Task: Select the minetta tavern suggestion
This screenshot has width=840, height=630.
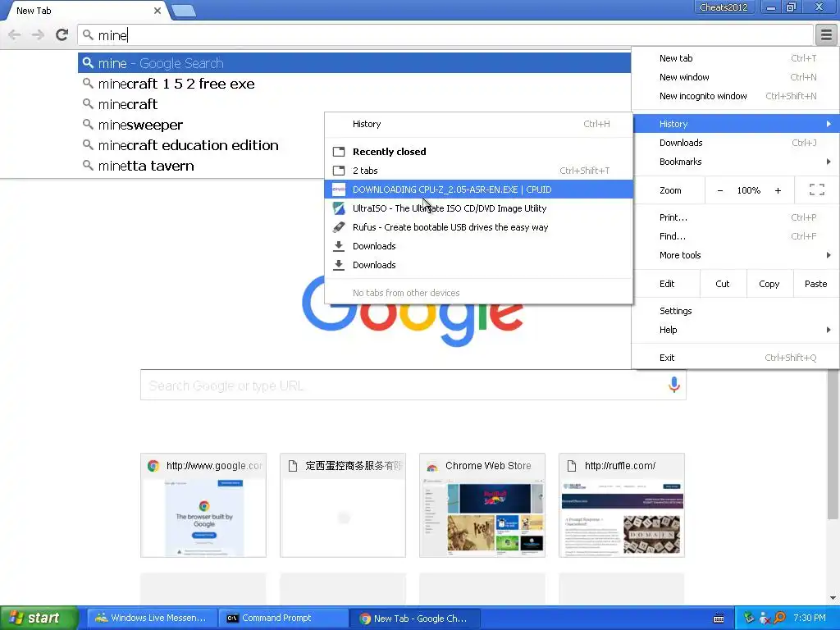Action: [201, 166]
